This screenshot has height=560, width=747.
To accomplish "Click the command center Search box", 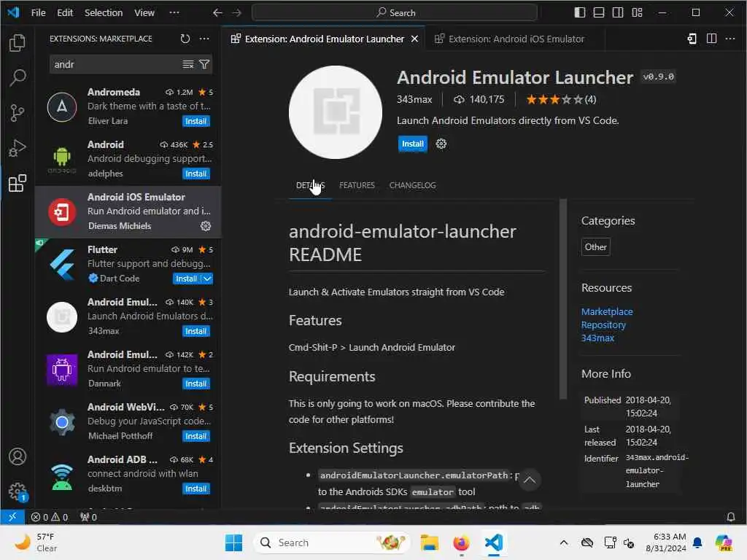I will (395, 13).
